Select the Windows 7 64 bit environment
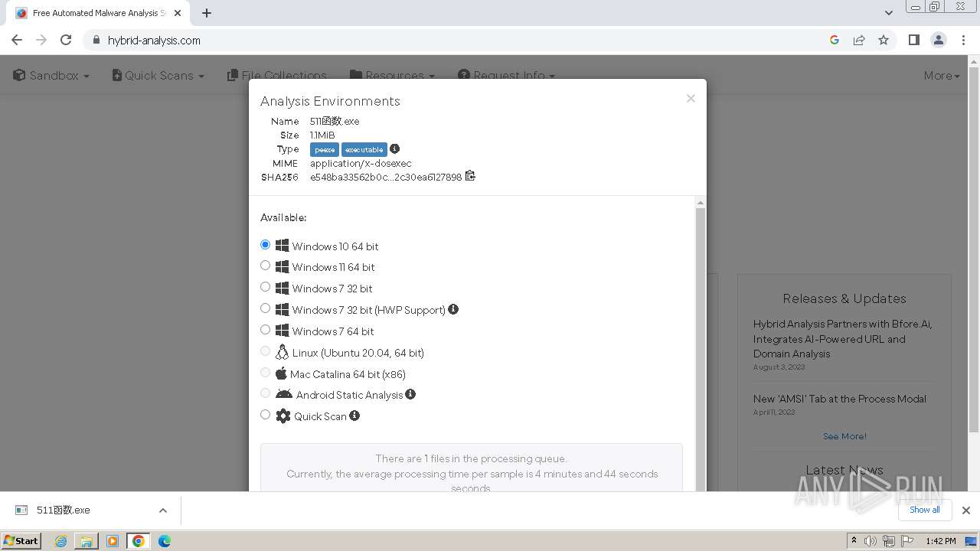The image size is (980, 551). [266, 330]
